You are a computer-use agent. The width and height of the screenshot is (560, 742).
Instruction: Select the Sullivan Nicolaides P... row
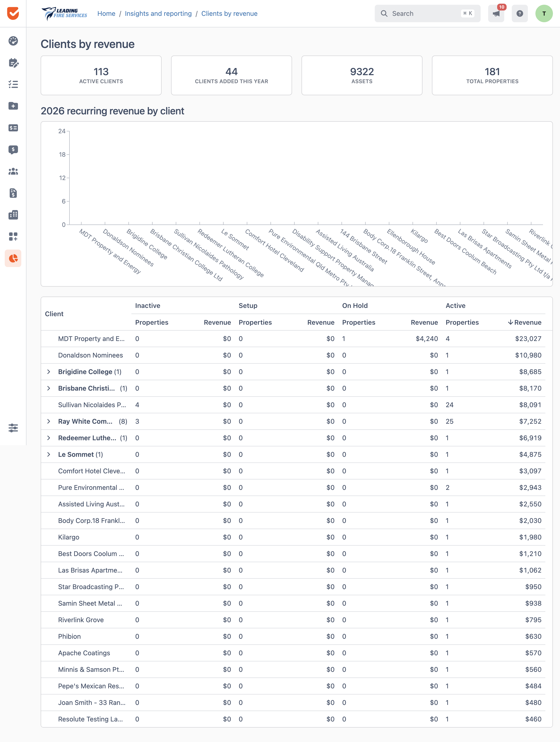pos(293,405)
